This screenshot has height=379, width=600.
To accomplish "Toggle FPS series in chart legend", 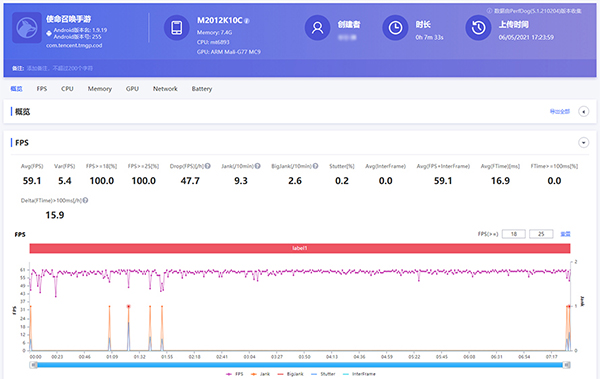I will click(x=234, y=374).
